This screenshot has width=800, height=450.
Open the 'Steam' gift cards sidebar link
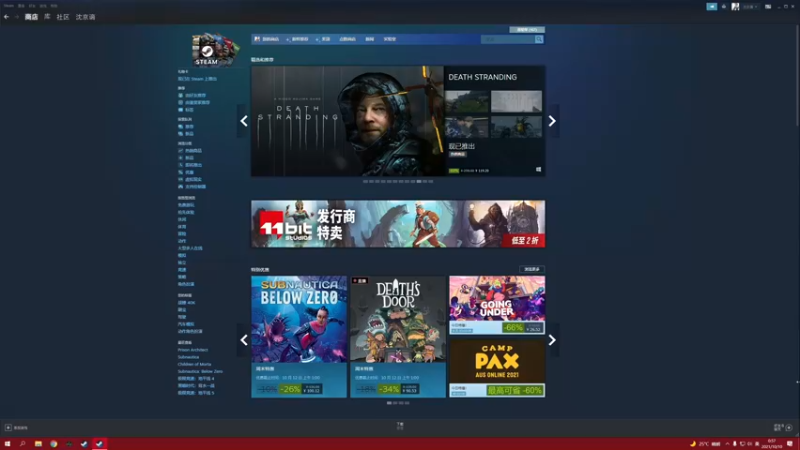point(197,79)
